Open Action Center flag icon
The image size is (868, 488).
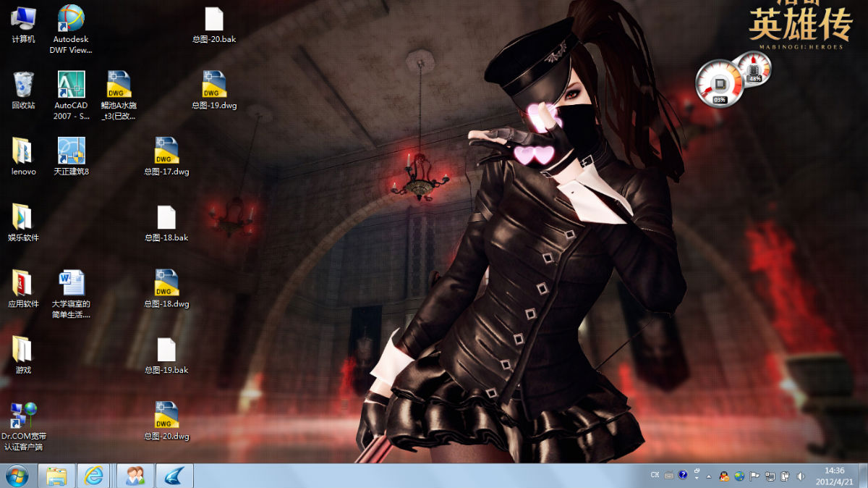click(x=754, y=476)
